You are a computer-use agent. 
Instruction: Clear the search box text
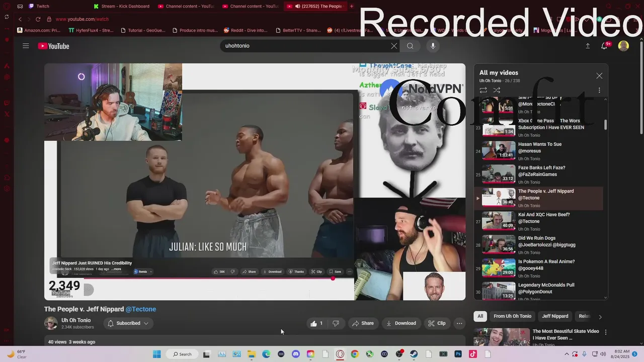coord(394,46)
